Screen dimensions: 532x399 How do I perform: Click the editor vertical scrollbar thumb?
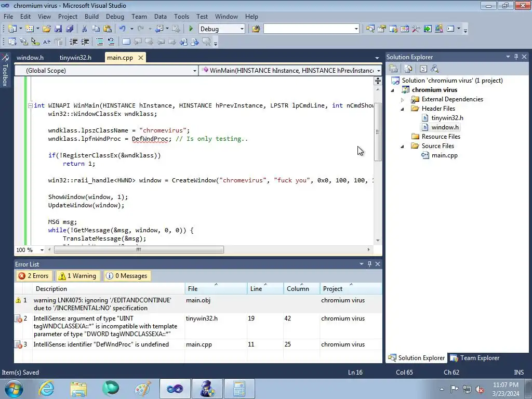pos(378,131)
